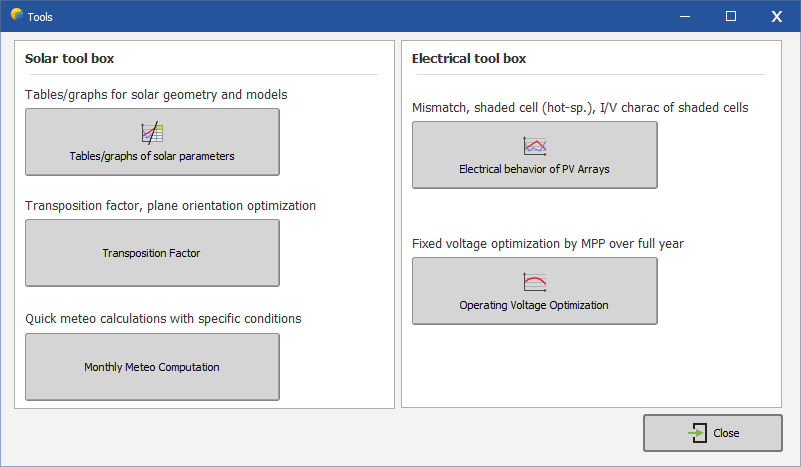This screenshot has width=801, height=467.
Task: Click the green exit-door icon beside Close
Action: pyautogui.click(x=698, y=433)
